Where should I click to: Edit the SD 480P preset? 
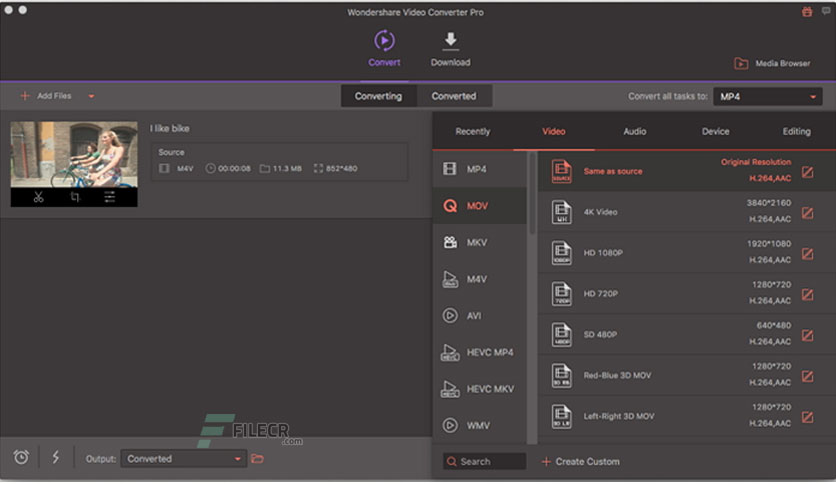(x=808, y=335)
